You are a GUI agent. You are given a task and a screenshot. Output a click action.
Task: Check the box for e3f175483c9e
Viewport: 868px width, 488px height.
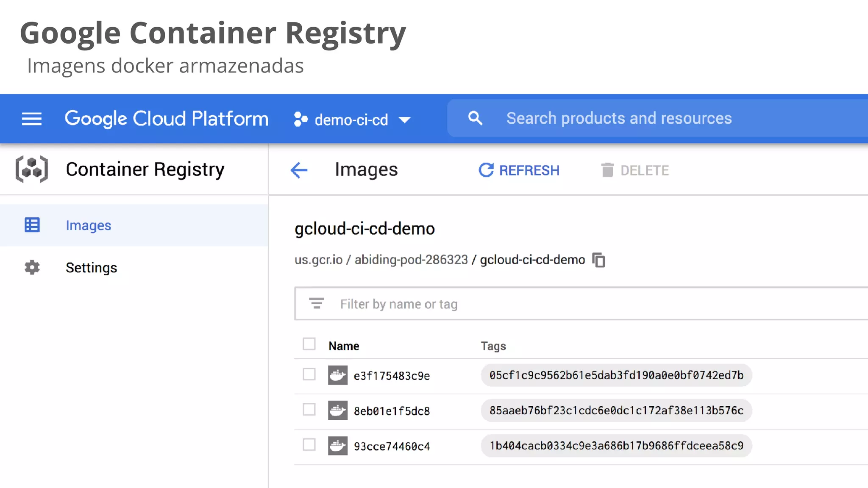click(309, 374)
